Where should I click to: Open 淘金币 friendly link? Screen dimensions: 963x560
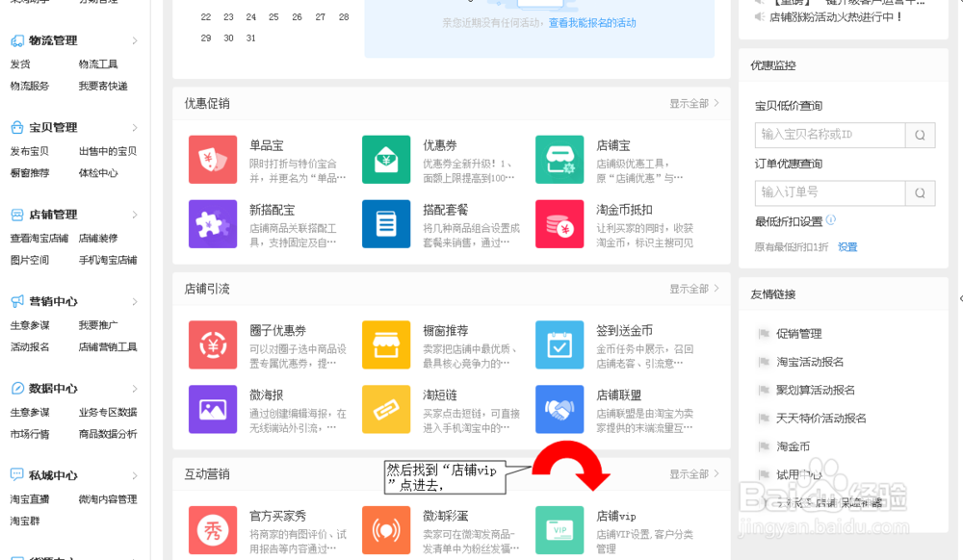click(793, 446)
